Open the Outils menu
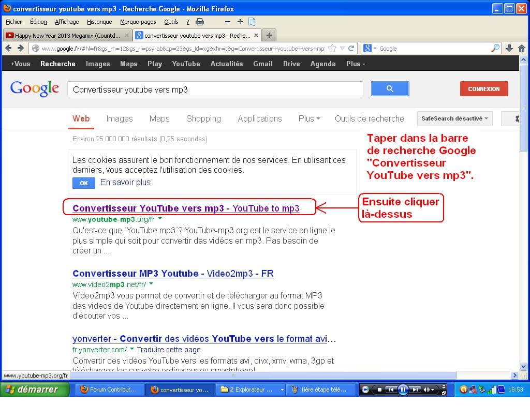The width and height of the screenshot is (530, 420). [171, 22]
